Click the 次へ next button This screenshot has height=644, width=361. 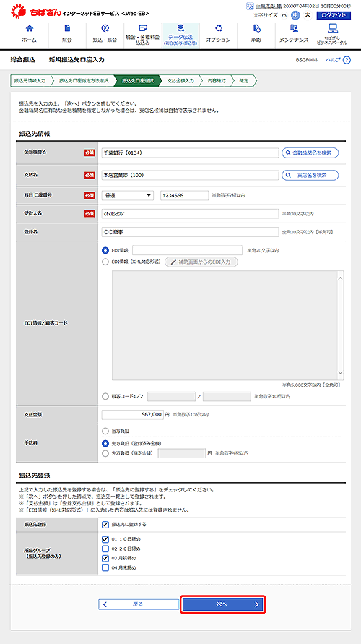[223, 604]
